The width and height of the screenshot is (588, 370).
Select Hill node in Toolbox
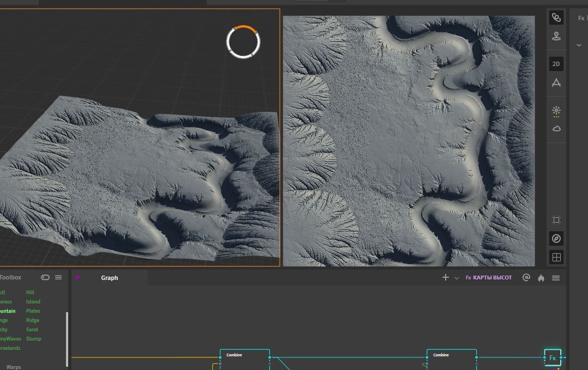point(30,293)
